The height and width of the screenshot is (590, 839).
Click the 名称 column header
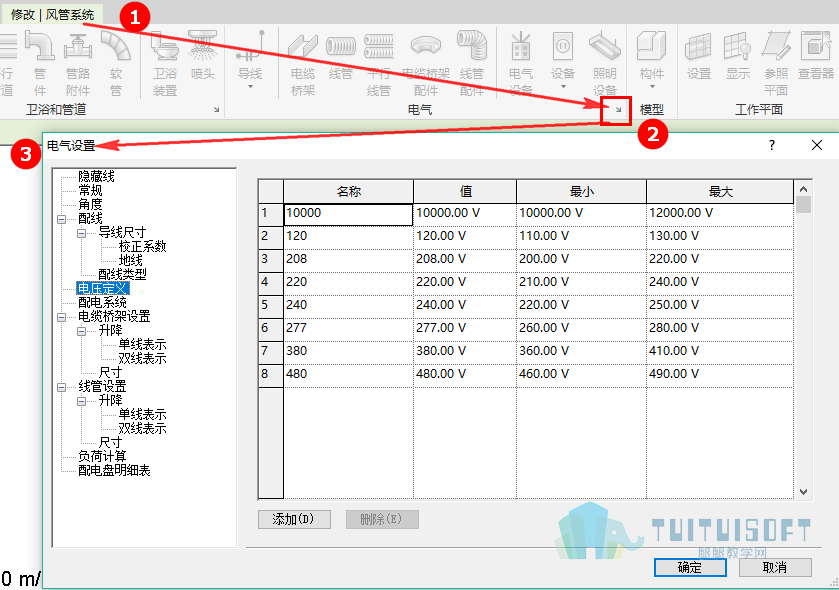(348, 191)
